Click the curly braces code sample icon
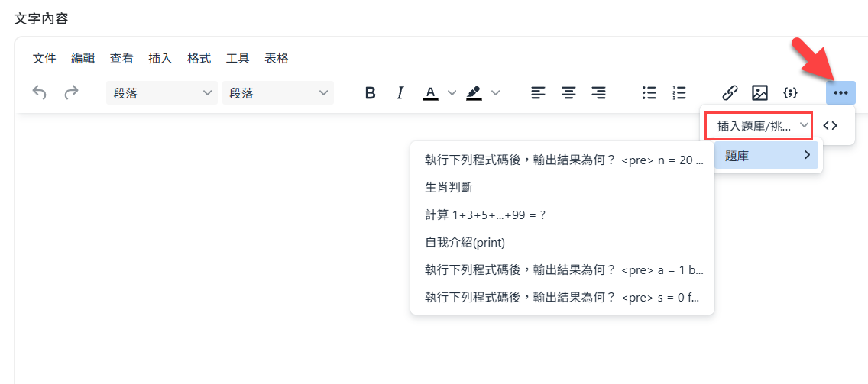This screenshot has width=868, height=384. click(x=790, y=93)
